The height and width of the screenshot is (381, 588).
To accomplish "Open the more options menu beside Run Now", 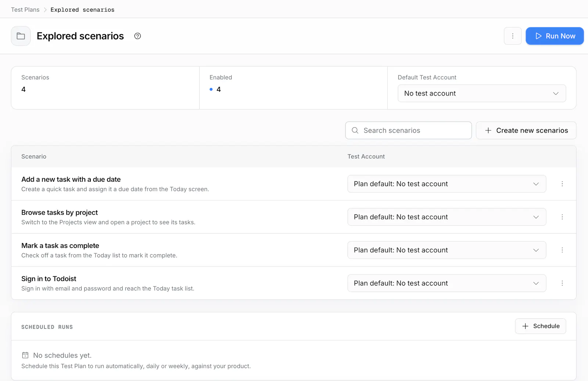I will click(x=513, y=36).
